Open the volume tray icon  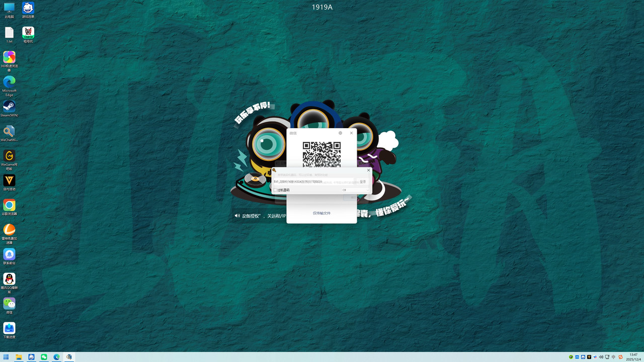(x=601, y=357)
